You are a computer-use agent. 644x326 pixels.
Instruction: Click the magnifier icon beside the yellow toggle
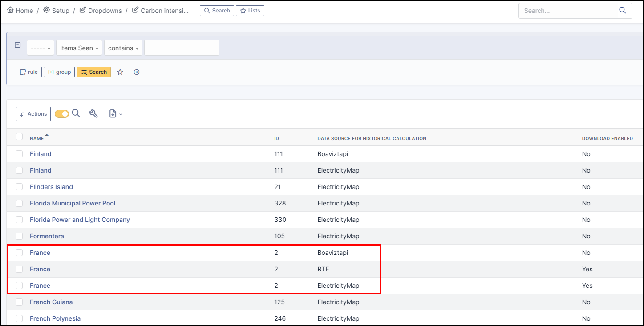pyautogui.click(x=76, y=113)
